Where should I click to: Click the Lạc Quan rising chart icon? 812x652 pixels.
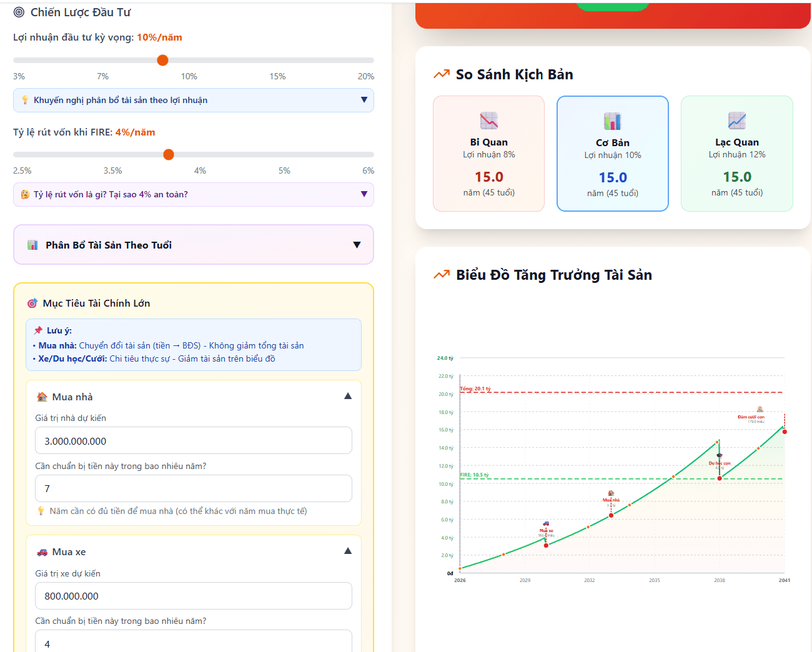click(x=736, y=121)
